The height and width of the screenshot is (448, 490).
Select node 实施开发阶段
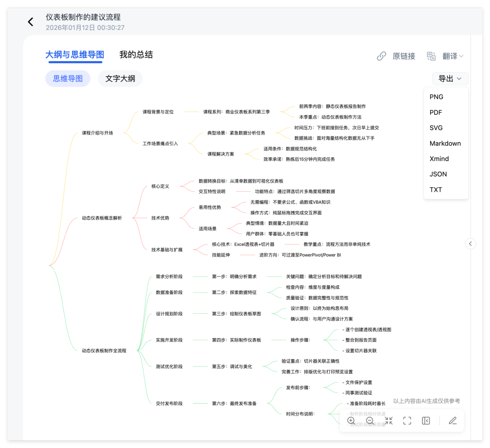coord(169,340)
